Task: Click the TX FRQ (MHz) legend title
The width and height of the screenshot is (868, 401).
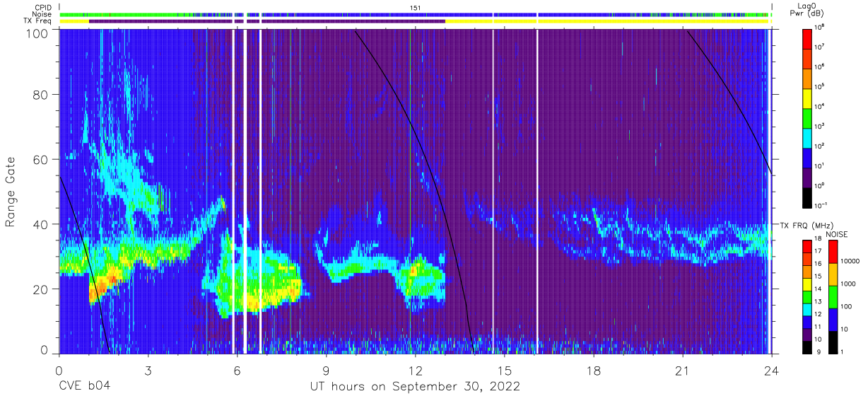Action: [807, 225]
